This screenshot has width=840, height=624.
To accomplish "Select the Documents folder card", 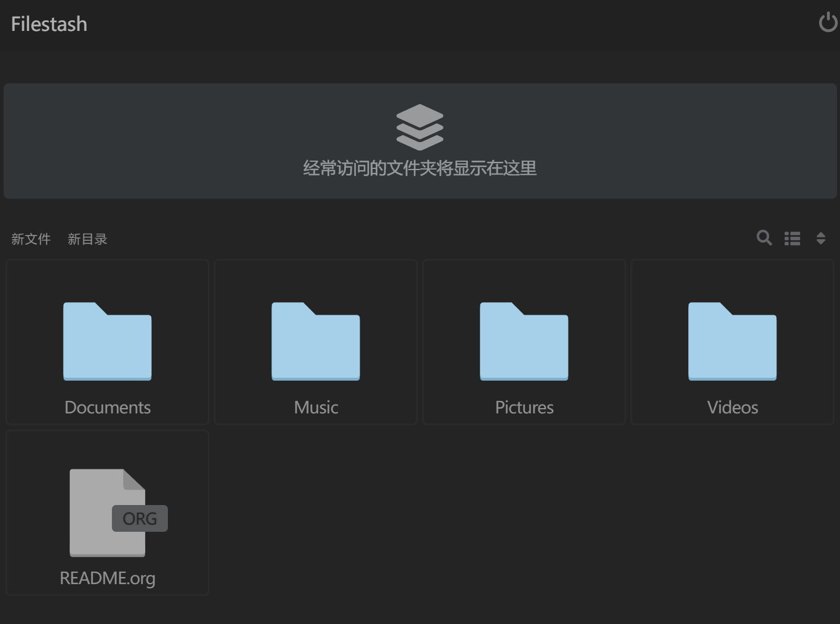I will click(x=107, y=341).
